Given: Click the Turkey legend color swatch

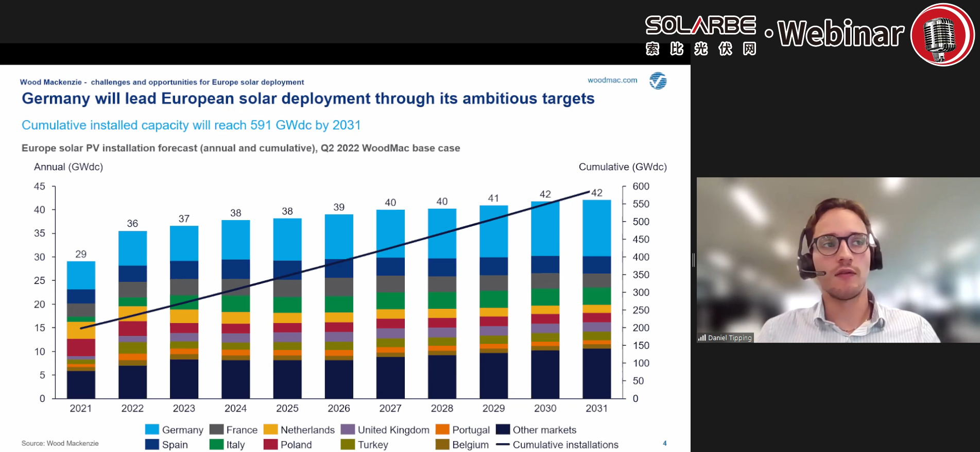Looking at the screenshot, I should tap(348, 444).
